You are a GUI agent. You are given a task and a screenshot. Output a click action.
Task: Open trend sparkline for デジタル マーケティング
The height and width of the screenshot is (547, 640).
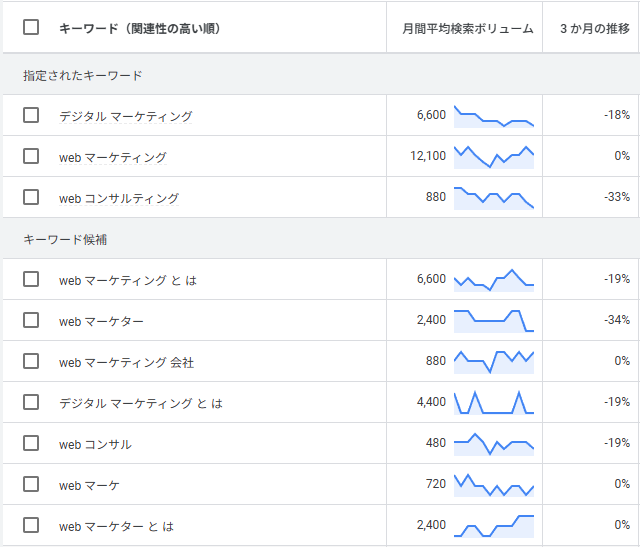click(x=494, y=116)
